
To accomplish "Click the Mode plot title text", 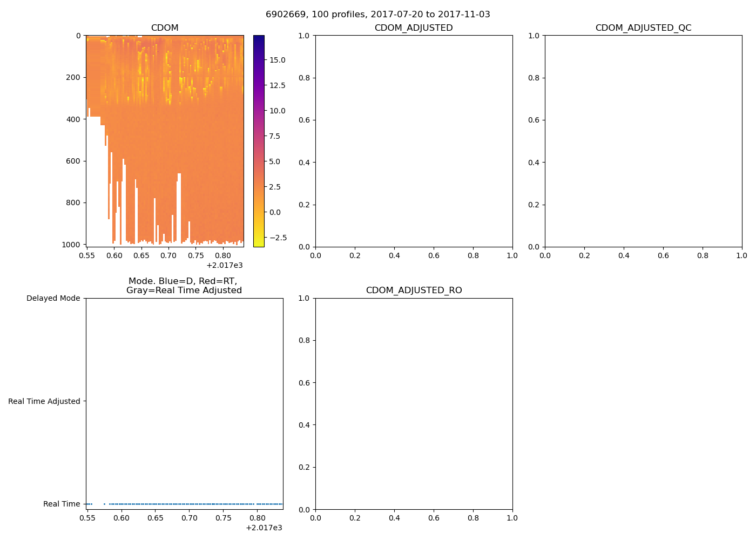I will point(184,286).
